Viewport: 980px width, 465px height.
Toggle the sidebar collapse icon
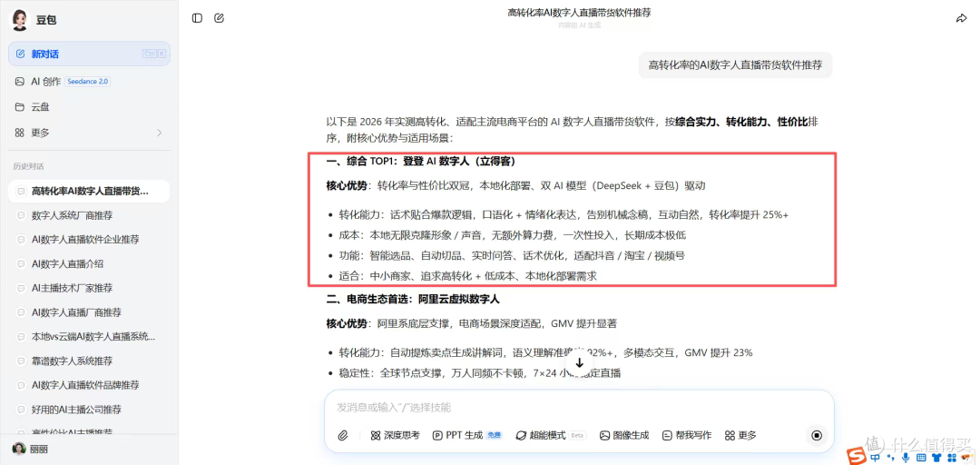(x=197, y=18)
